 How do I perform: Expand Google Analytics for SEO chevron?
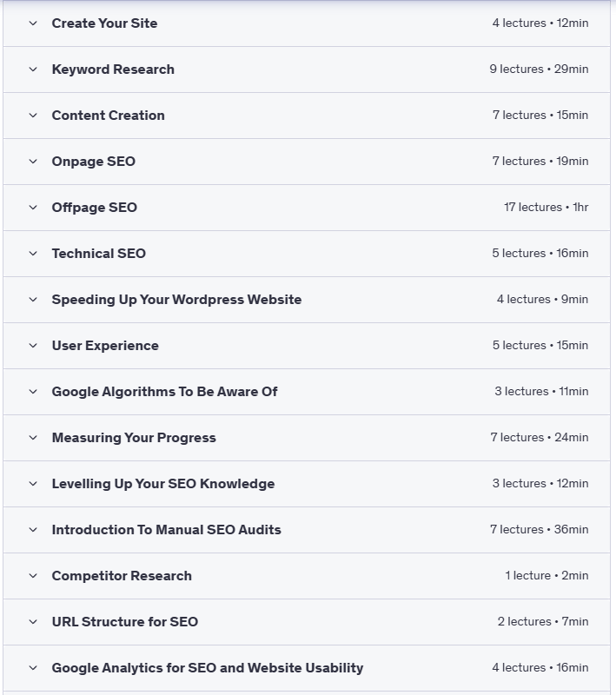pyautogui.click(x=33, y=668)
